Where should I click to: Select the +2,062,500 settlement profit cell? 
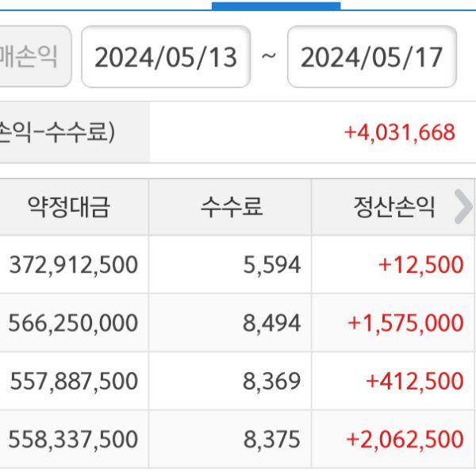[x=405, y=440]
